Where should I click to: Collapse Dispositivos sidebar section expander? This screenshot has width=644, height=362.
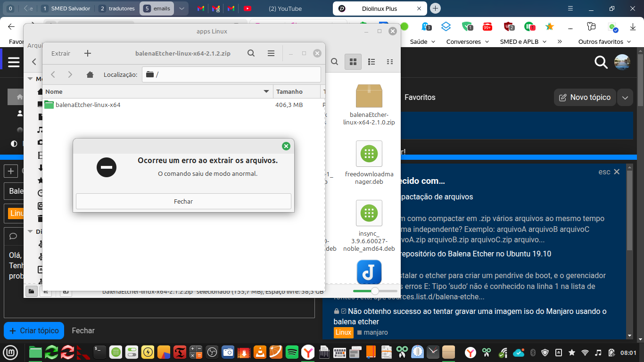click(30, 231)
